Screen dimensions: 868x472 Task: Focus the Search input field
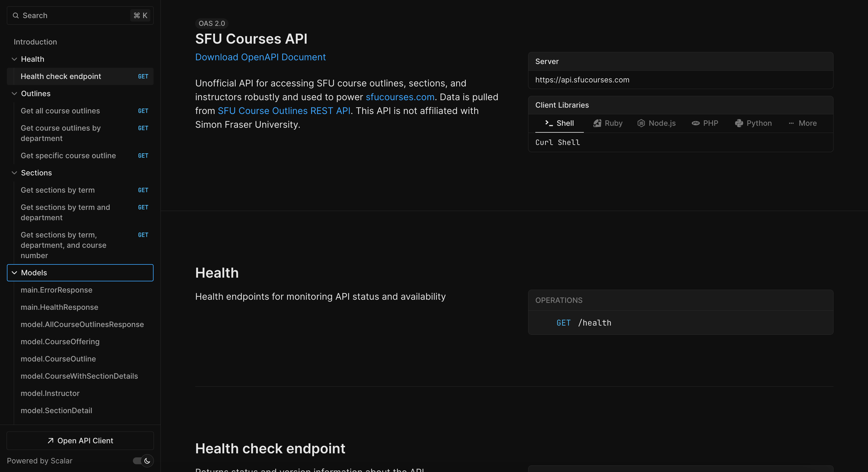(x=80, y=16)
